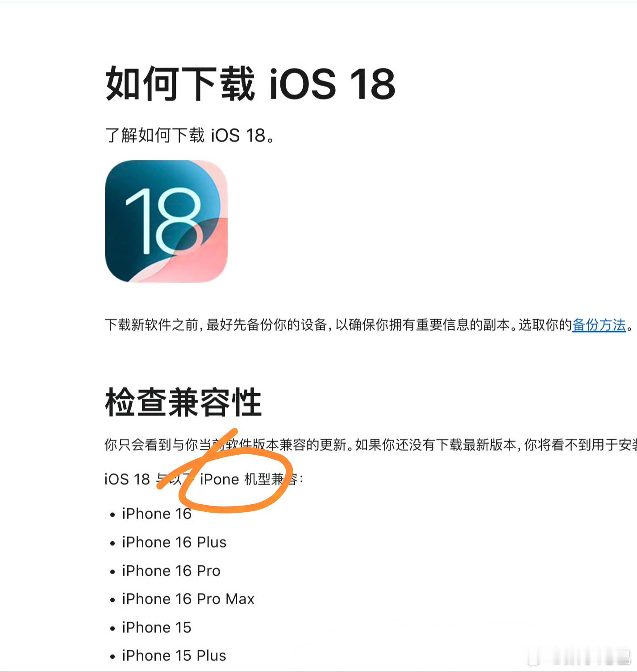Open the 备份方法 link
The height and width of the screenshot is (672, 637).
point(599,325)
